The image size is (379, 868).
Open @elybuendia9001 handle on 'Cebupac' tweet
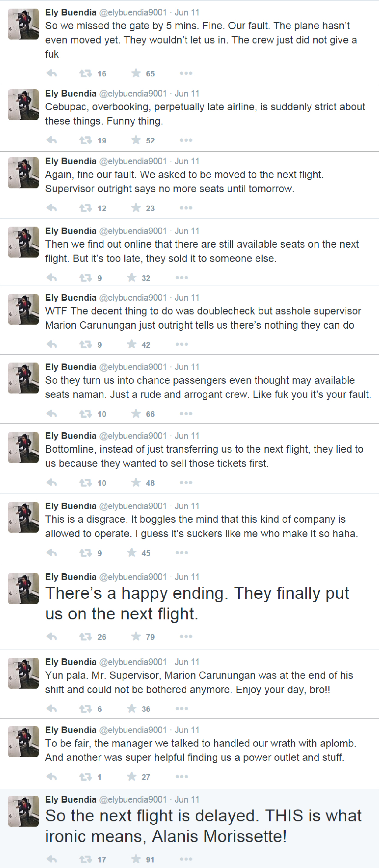[x=133, y=93]
